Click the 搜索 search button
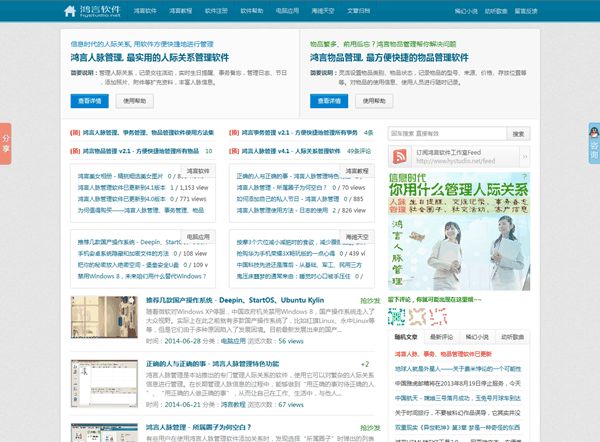The width and height of the screenshot is (600, 442). (x=518, y=134)
